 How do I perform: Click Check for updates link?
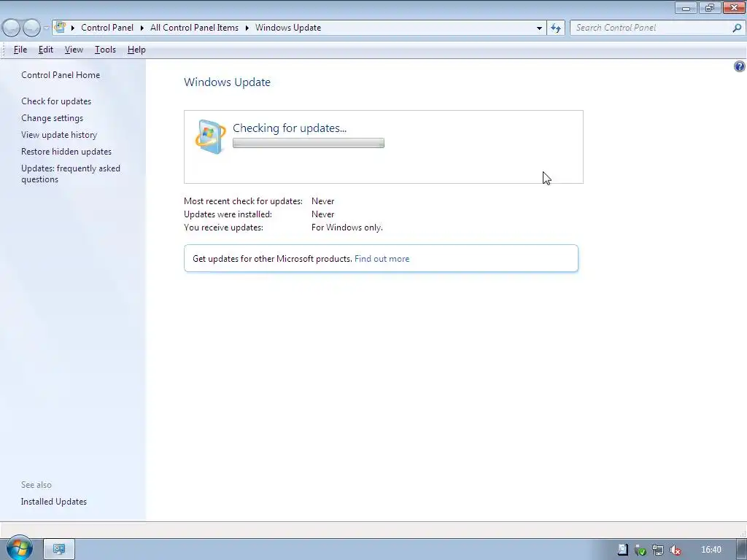[56, 101]
